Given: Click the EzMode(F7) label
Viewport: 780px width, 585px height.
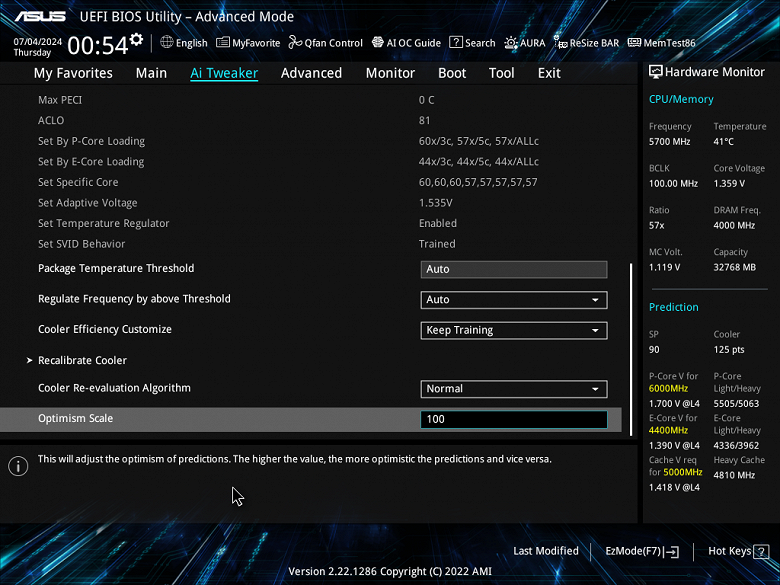Looking at the screenshot, I should (633, 551).
